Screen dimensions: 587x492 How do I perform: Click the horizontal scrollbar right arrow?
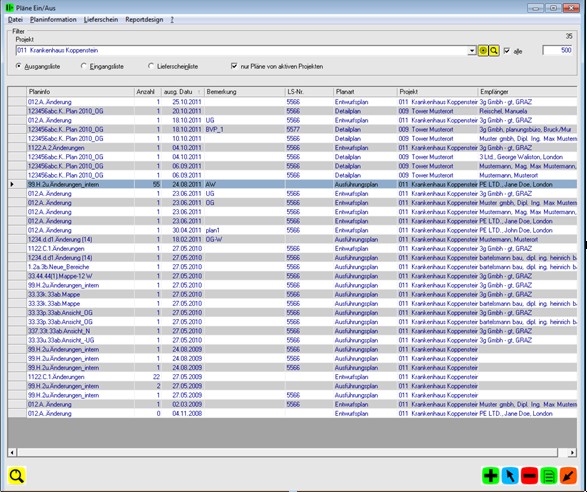point(572,452)
